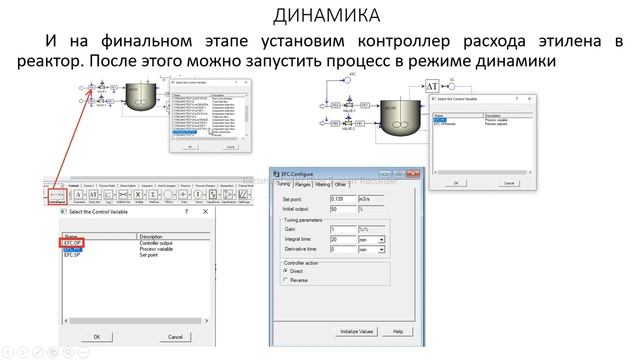Activate the slideshow zoom magnifier
Image resolution: width=640 pixels, height=360 pixels.
pyautogui.click(x=68, y=352)
